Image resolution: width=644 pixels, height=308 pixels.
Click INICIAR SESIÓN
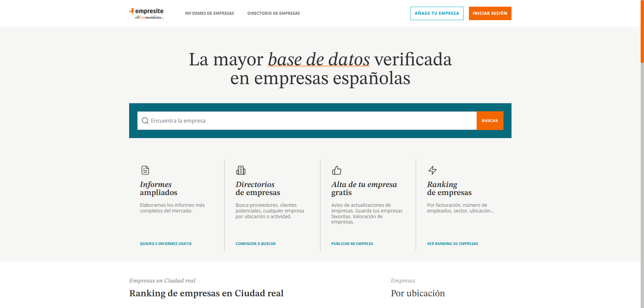(490, 13)
